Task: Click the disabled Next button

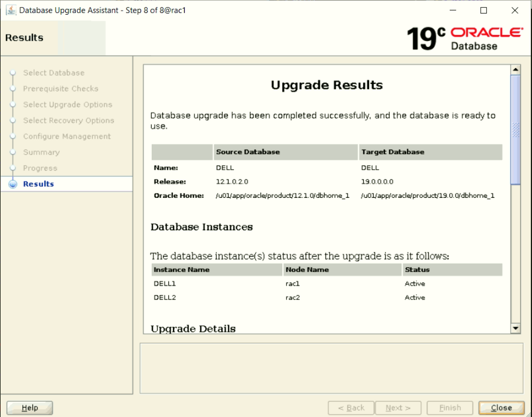Action: click(x=398, y=408)
